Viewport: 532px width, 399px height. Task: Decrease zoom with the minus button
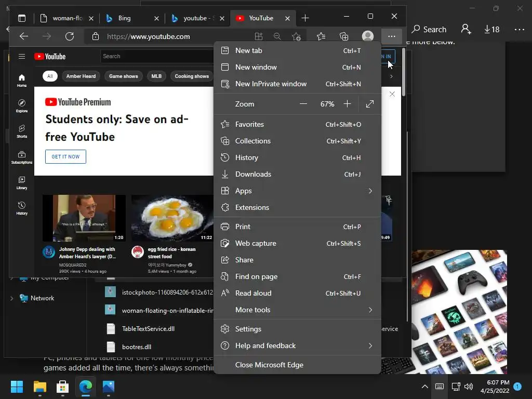point(303,104)
